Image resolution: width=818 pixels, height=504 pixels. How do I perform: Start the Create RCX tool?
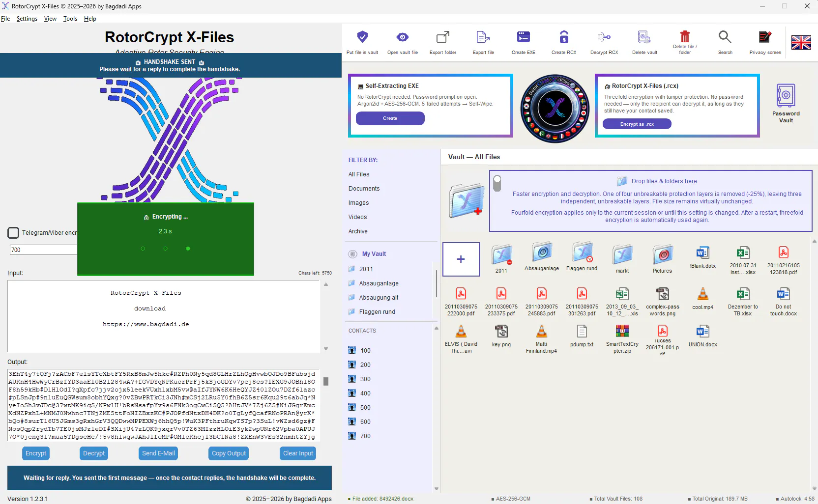tap(564, 37)
